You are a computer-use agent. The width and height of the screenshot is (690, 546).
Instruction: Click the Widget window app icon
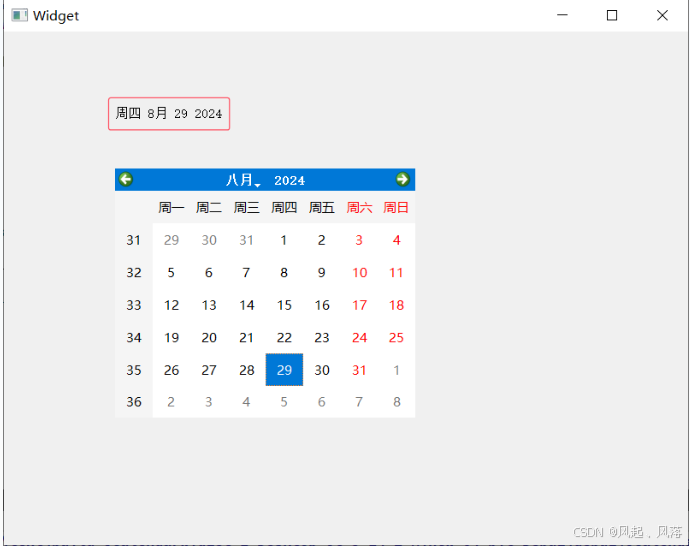19,15
